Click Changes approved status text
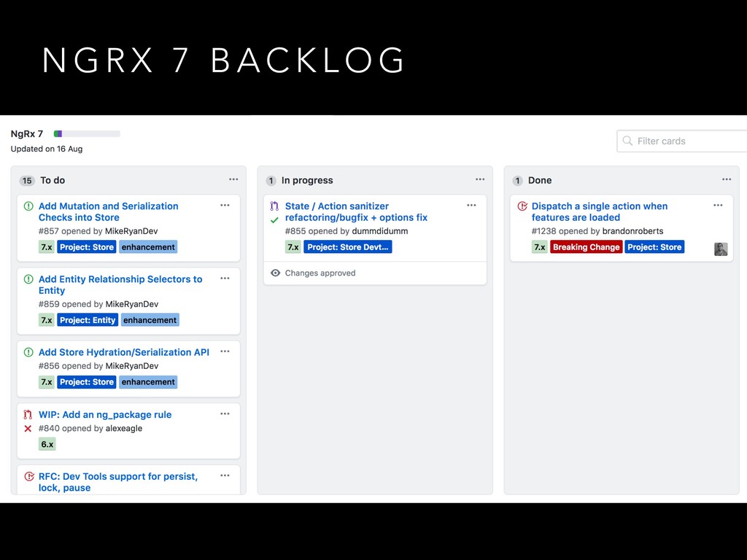The height and width of the screenshot is (560, 747). coord(320,273)
